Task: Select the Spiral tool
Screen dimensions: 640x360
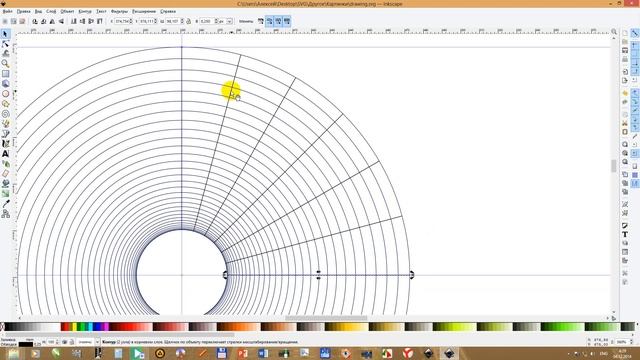Action: coord(5,114)
